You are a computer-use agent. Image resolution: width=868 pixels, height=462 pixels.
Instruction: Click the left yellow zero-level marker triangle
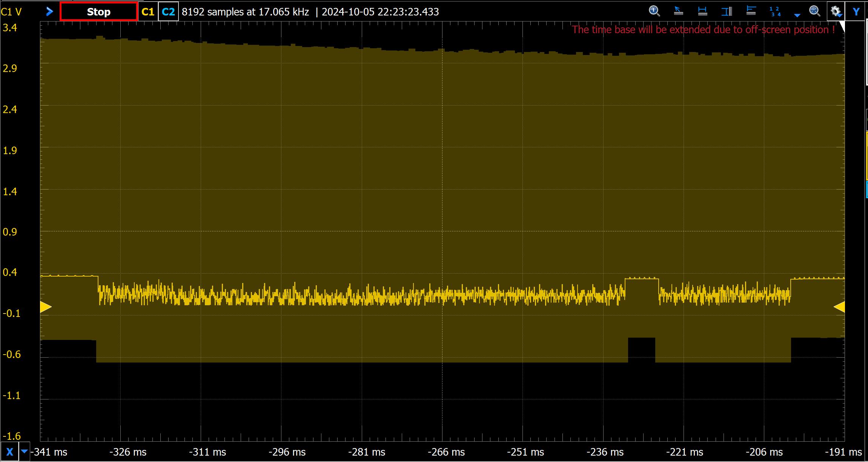[x=46, y=307]
